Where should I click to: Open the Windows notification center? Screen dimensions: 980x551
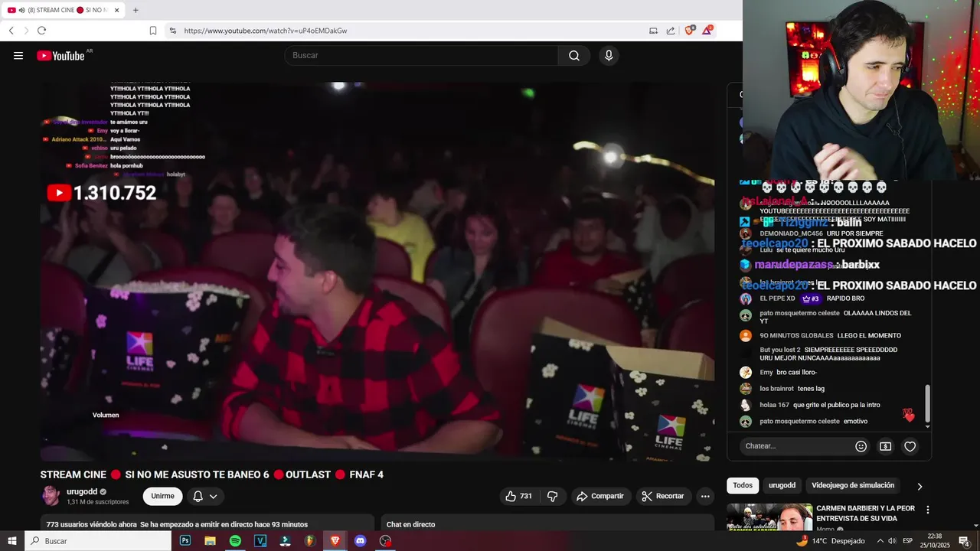coord(964,540)
